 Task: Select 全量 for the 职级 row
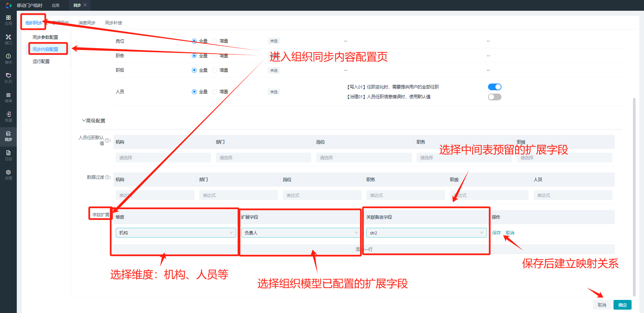tap(194, 70)
